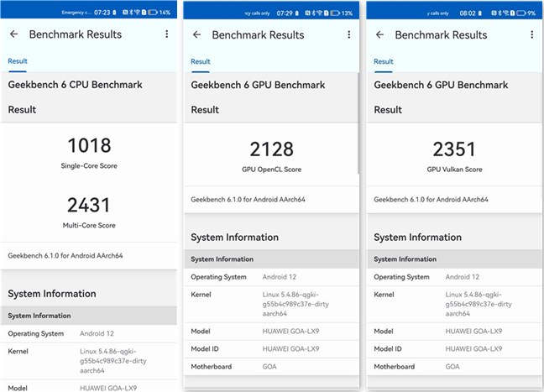544x392 pixels.
Task: Select the 1018 single-core score
Action: tap(89, 145)
